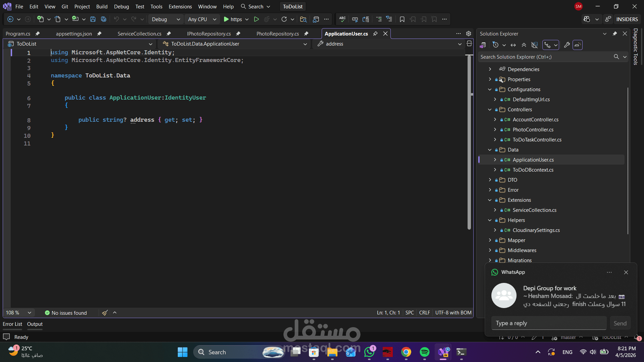This screenshot has width=644, height=362.
Task: Open the Build menu
Action: tap(102, 6)
